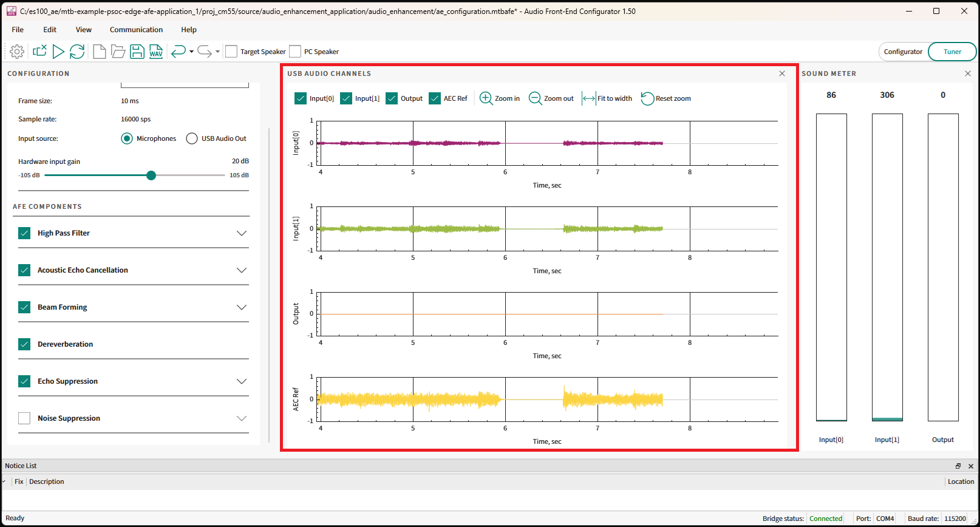The height and width of the screenshot is (527, 980).
Task: Open the Communication menu
Action: click(x=136, y=30)
